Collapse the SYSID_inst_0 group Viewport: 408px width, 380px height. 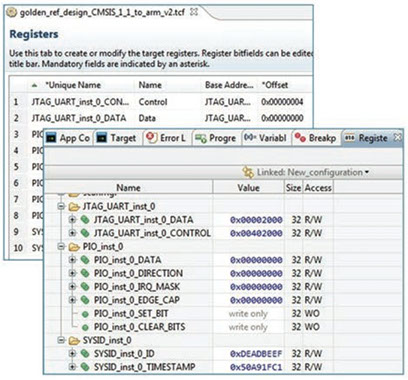pos(61,340)
